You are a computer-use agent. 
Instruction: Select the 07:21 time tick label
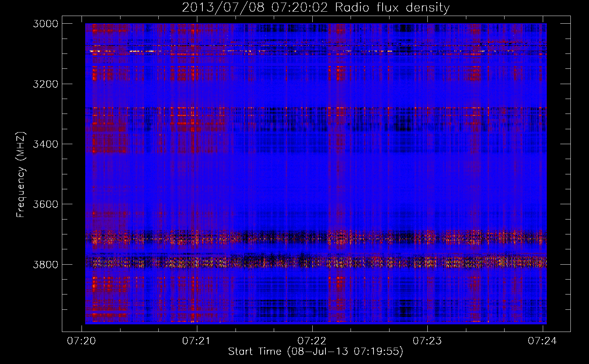tap(197, 341)
